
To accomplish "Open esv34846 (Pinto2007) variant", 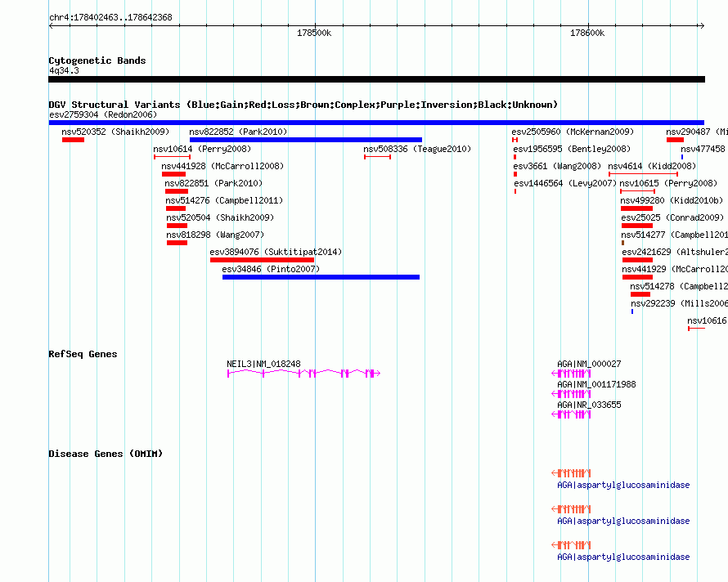I will click(x=271, y=269).
